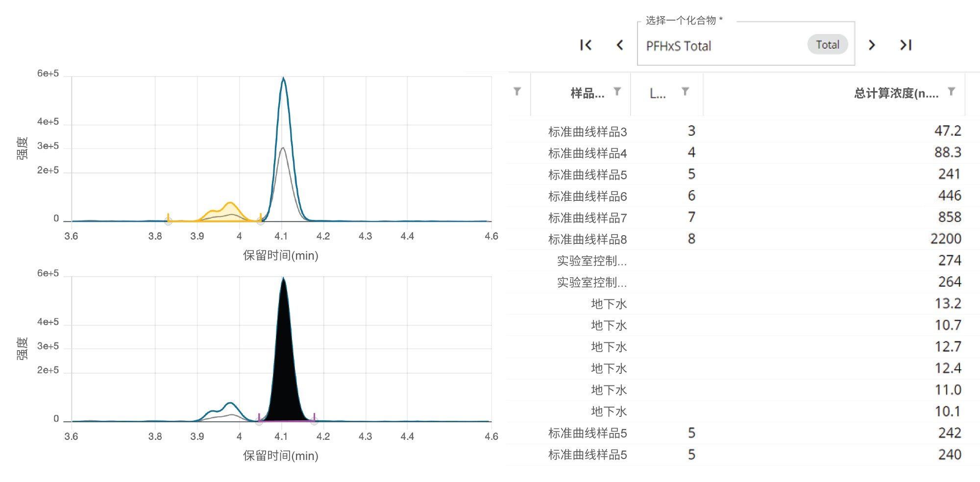Open filter for the 总计算浓度 column
Viewport: 980px width, 482px height.
pos(951,92)
